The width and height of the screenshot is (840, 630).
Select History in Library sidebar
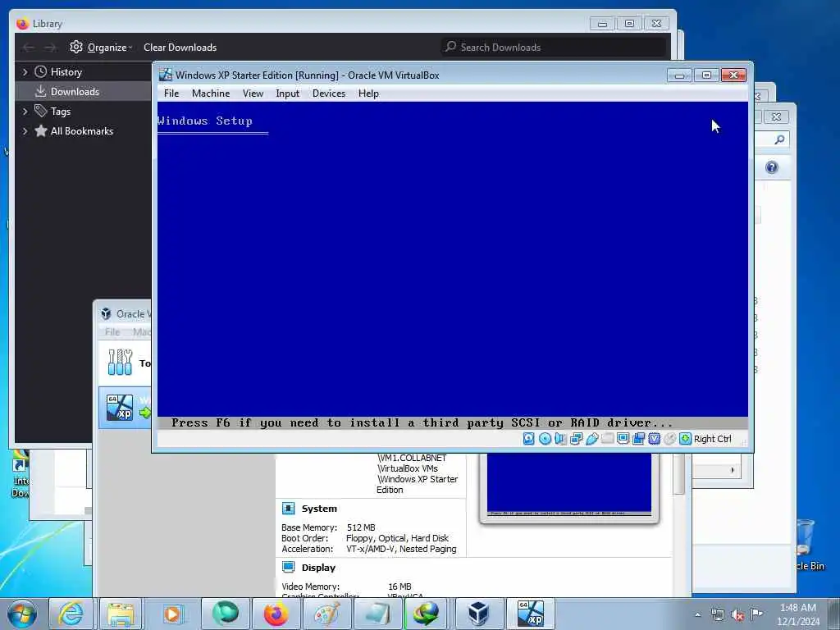coord(66,72)
